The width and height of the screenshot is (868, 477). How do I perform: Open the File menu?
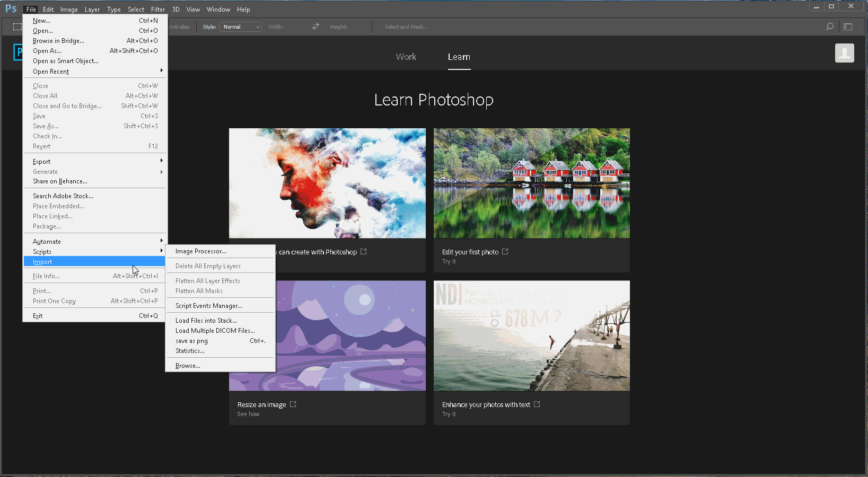click(31, 9)
